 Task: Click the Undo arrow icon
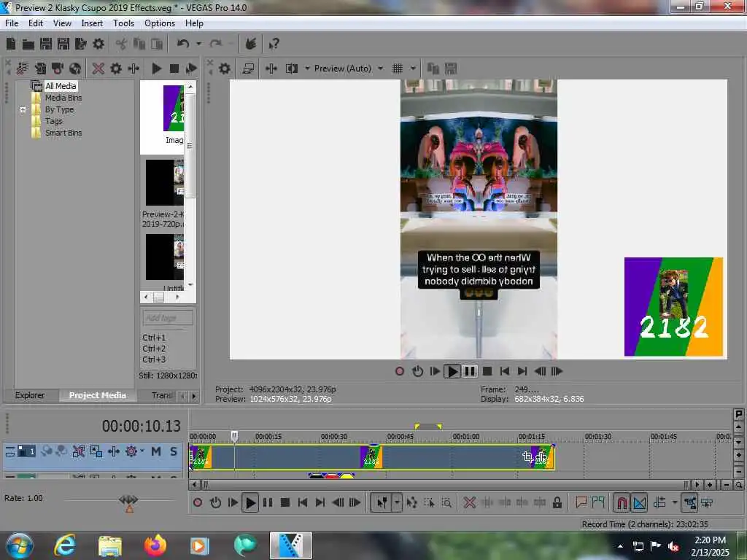click(x=183, y=44)
